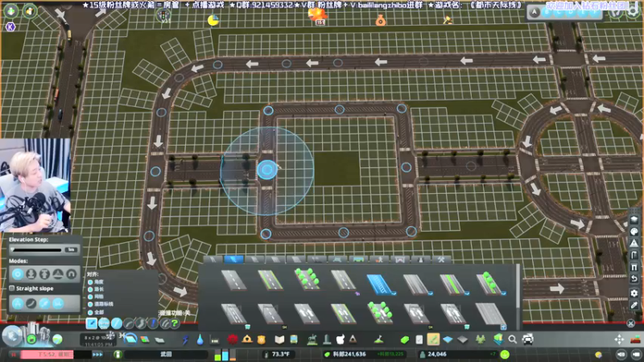
Task: Open the Police department badge icon
Action: click(x=261, y=339)
